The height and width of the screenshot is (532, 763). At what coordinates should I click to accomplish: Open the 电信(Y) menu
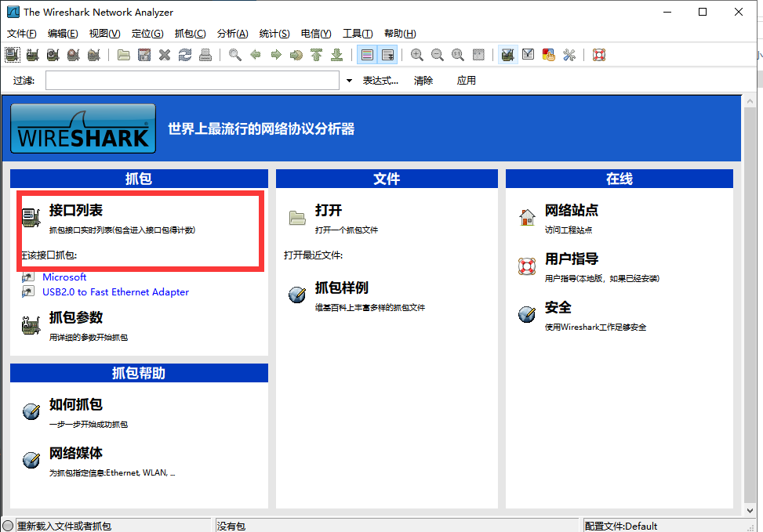[x=316, y=34]
